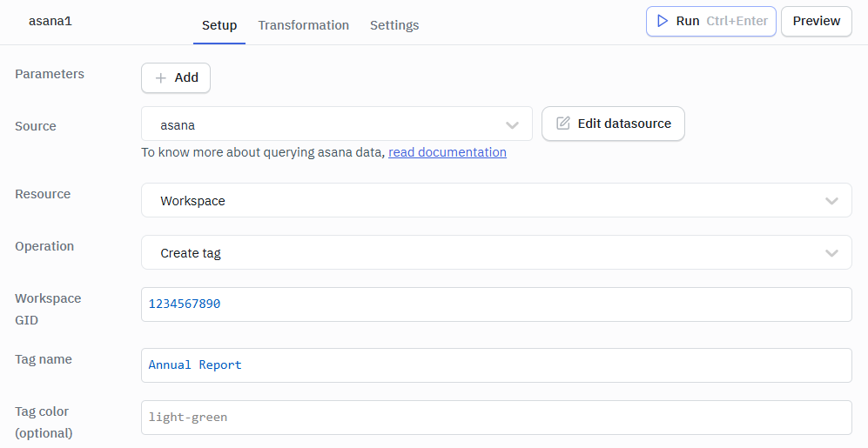
Task: Click the Operation label
Action: 44,246
